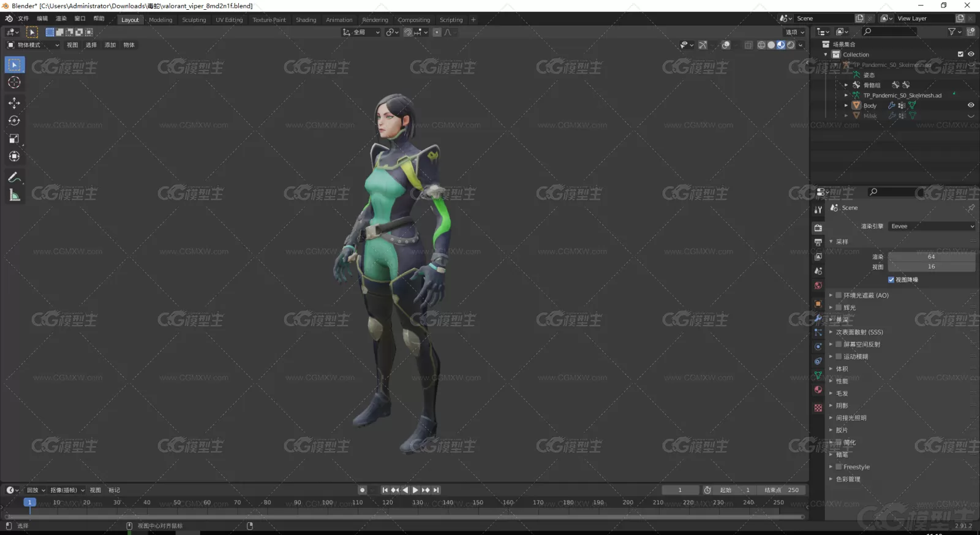This screenshot has width=980, height=535.
Task: Enable the 辉光 checkbox
Action: (839, 308)
